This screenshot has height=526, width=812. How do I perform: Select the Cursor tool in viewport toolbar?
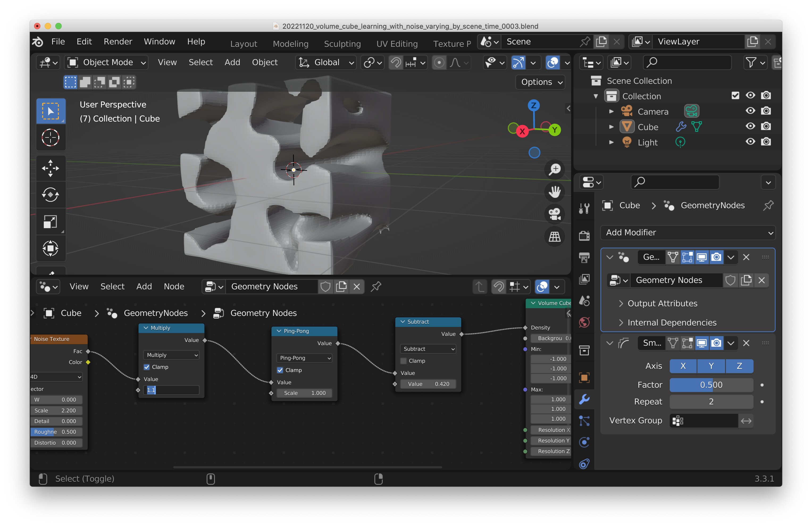(51, 138)
